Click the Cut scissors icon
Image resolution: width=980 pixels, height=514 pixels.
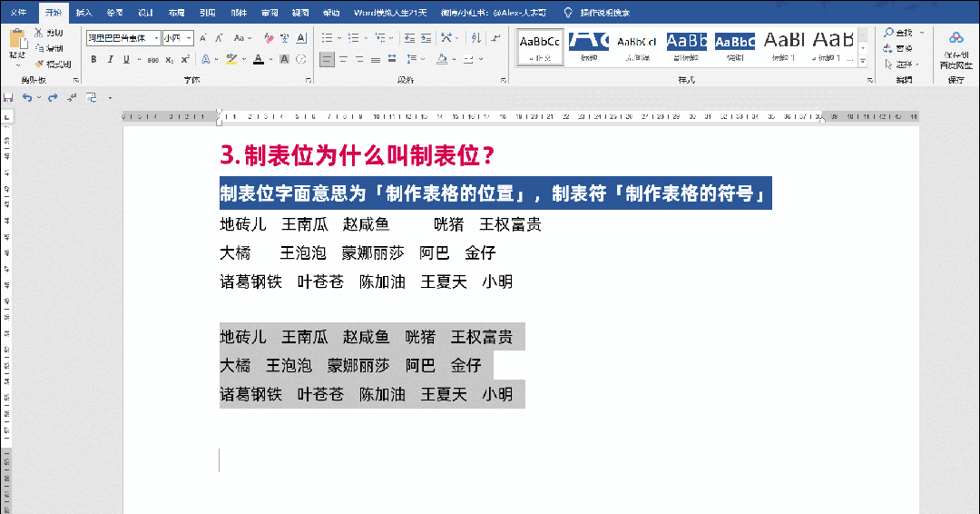tap(39, 33)
